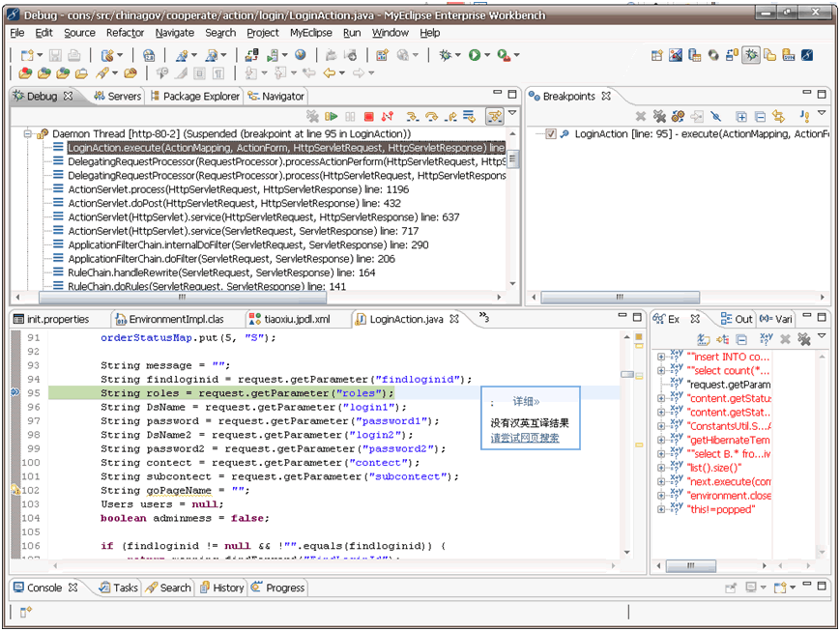Click the Step Over icon
This screenshot has height=631, width=840.
click(x=431, y=117)
